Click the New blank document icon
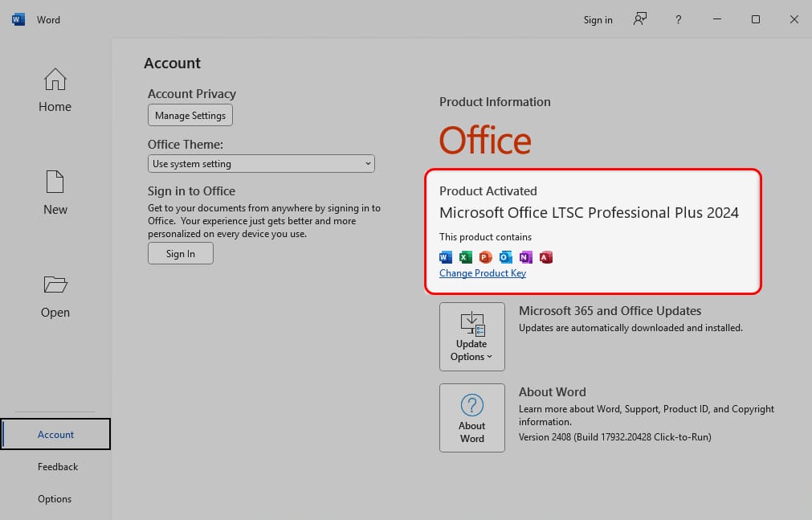The height and width of the screenshot is (520, 812). pyautogui.click(x=55, y=182)
